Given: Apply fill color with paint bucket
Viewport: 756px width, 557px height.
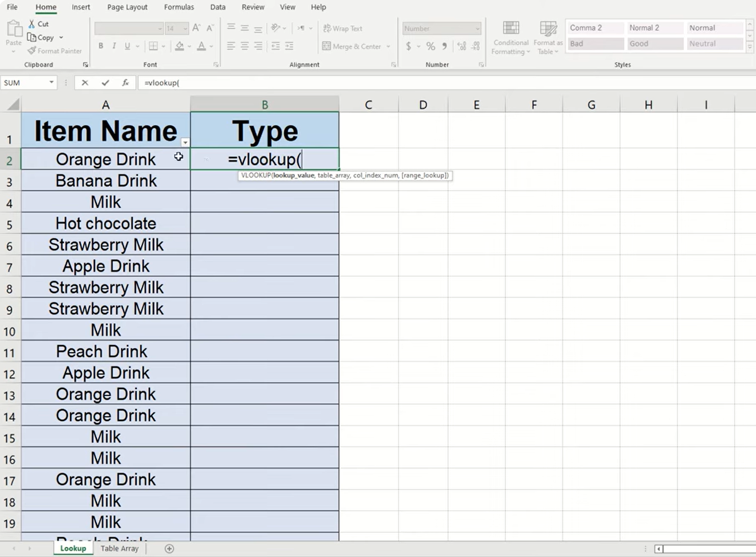Looking at the screenshot, I should (179, 46).
